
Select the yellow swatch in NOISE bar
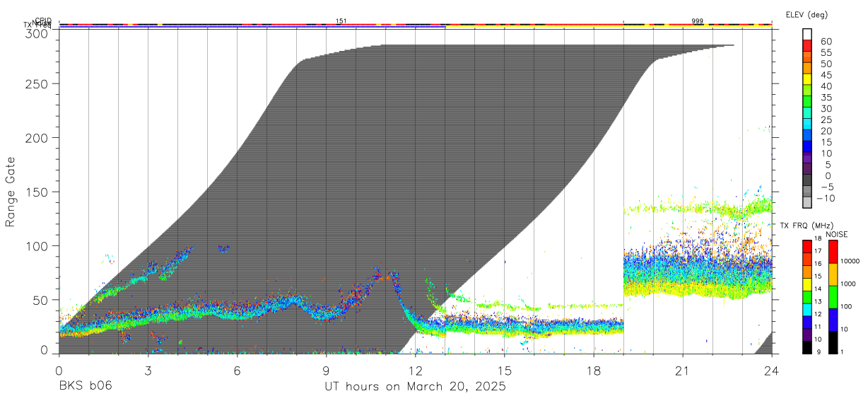832,274
